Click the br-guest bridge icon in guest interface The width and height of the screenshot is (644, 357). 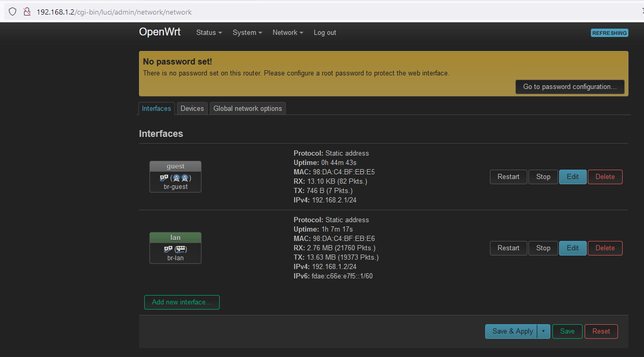(163, 177)
